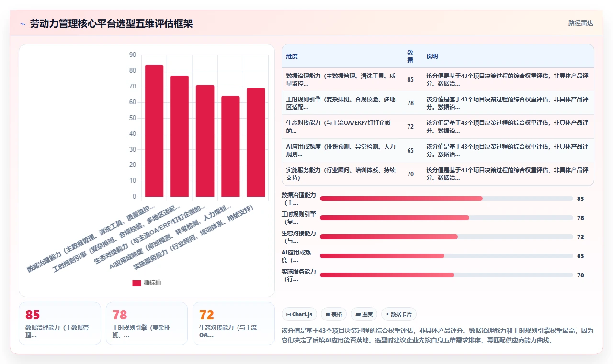Click the page title 劳动力管理核心平台选型五维评估框架
Screen dimensions: 613x364
[x=111, y=23]
